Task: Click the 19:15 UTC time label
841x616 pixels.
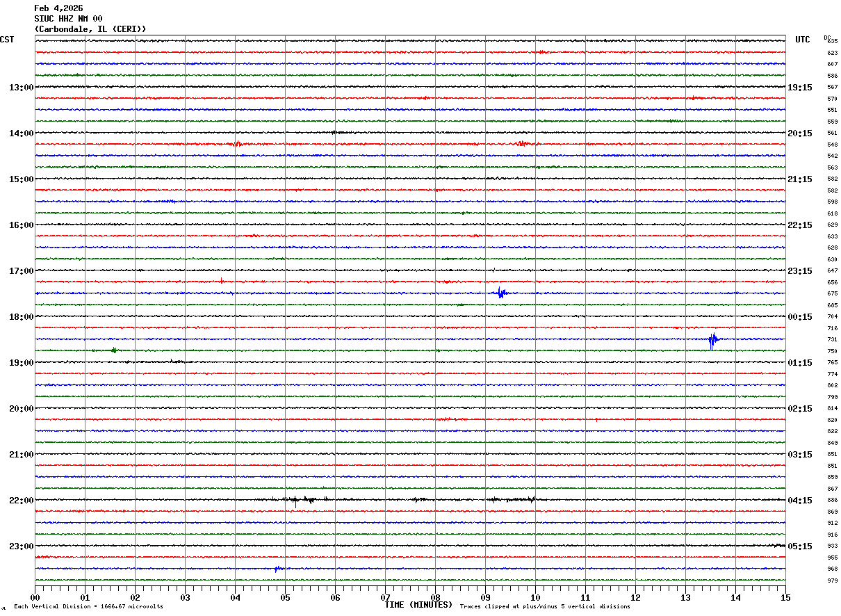Action: (x=800, y=87)
